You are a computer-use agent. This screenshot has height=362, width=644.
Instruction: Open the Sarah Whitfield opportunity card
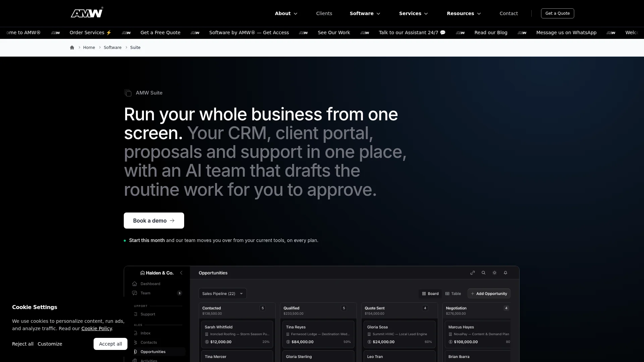pos(237,334)
